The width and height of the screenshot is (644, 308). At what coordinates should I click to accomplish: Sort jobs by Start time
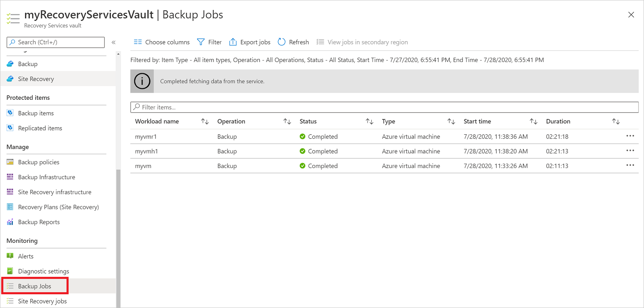pyautogui.click(x=533, y=121)
